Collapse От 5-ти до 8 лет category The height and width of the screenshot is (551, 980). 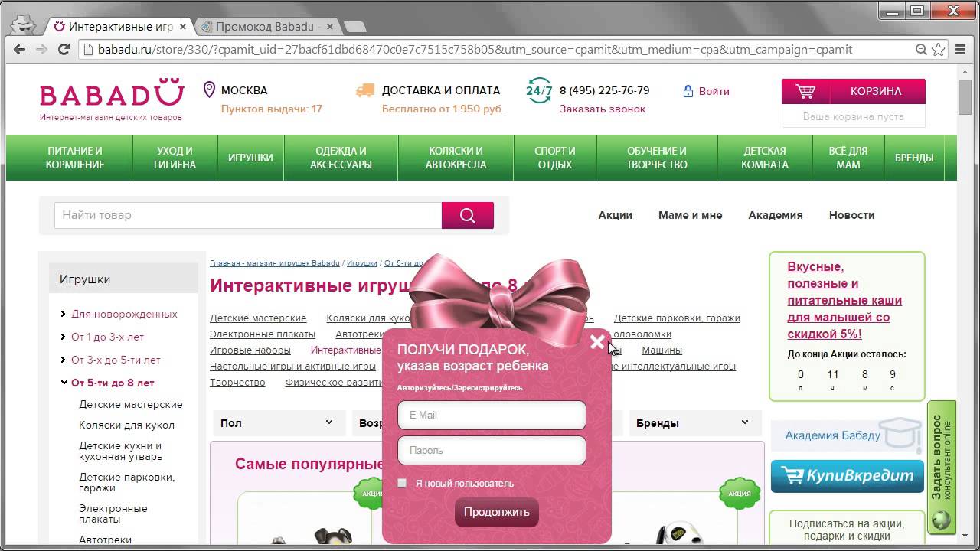[64, 383]
